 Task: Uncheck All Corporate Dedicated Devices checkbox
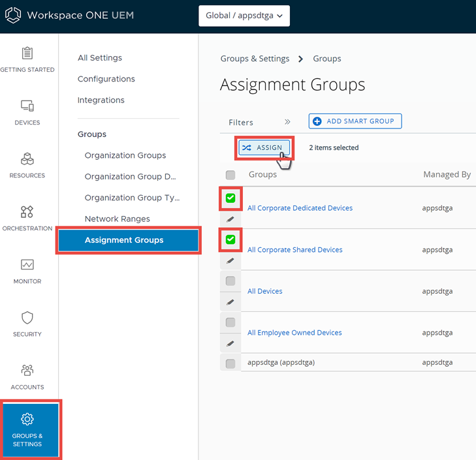(230, 198)
